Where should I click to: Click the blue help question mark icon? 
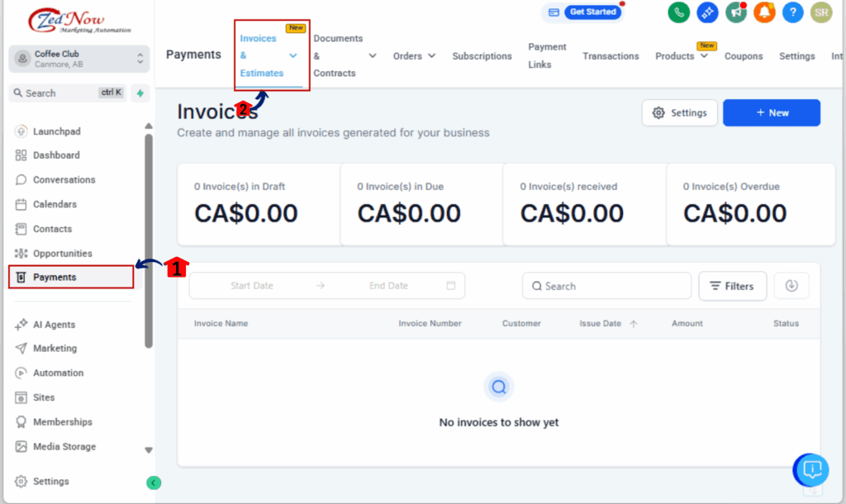792,12
